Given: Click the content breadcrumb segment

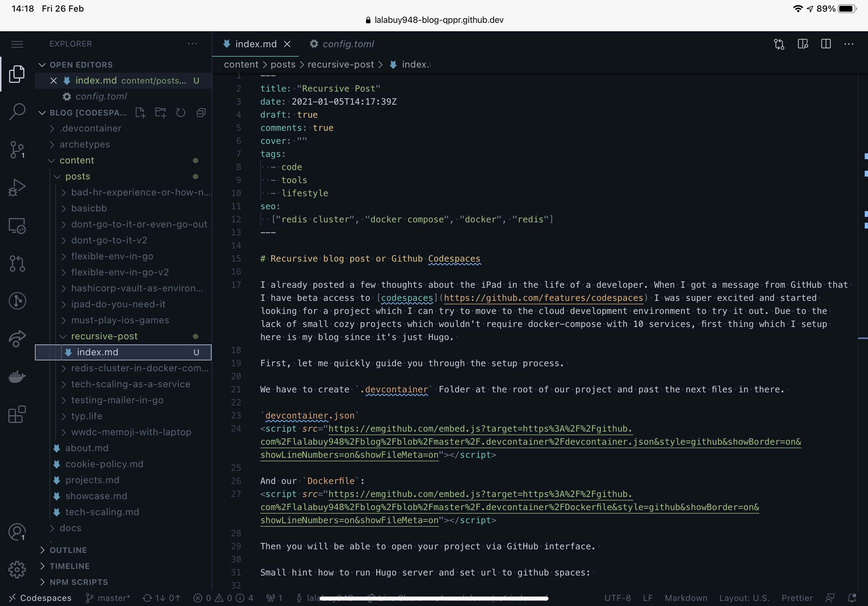Looking at the screenshot, I should coord(241,65).
